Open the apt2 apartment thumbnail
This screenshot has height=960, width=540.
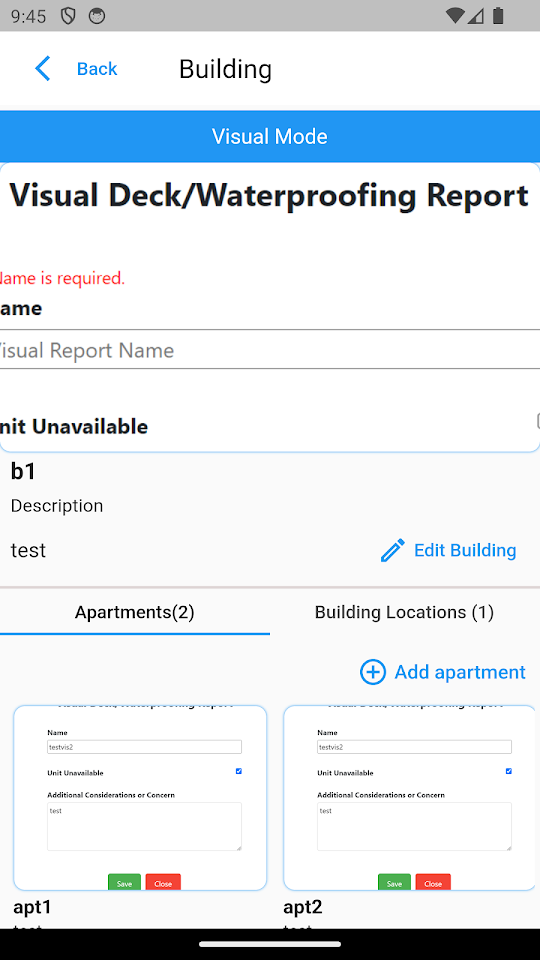pyautogui.click(x=410, y=798)
